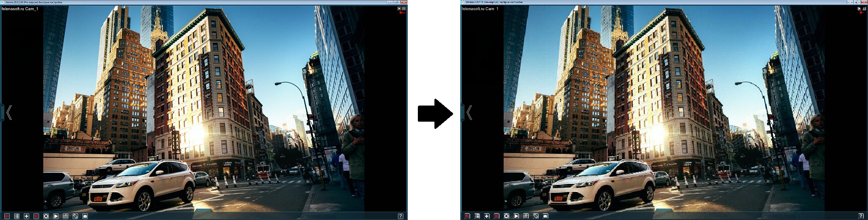This screenshot has height=220, width=868.
Task: Open help question mark in right window
Action: coord(861,216)
